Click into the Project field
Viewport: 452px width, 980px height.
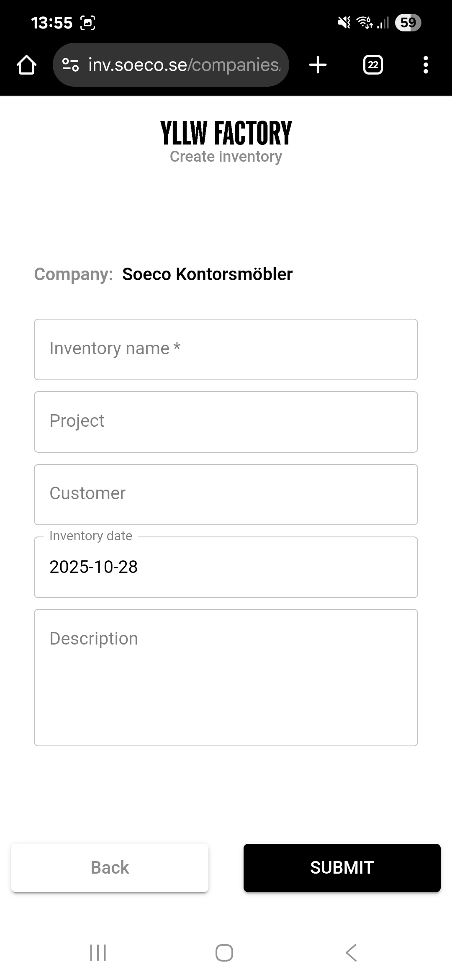coord(226,422)
